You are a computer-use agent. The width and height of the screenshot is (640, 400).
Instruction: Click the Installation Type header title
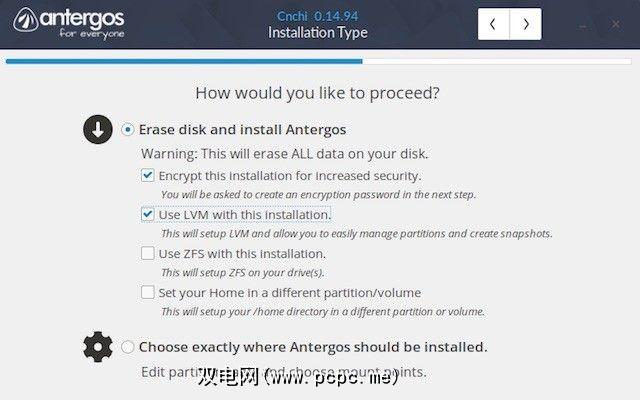[x=317, y=33]
